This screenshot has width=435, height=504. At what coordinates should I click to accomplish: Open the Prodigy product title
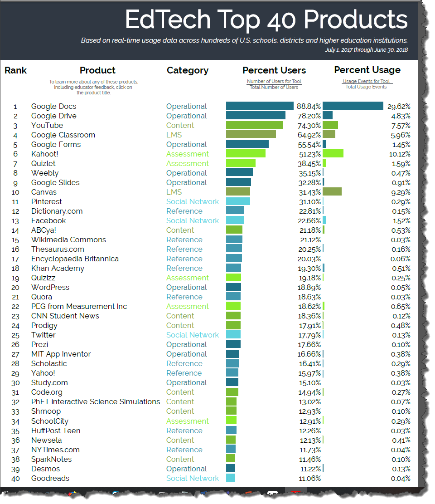[x=44, y=326]
